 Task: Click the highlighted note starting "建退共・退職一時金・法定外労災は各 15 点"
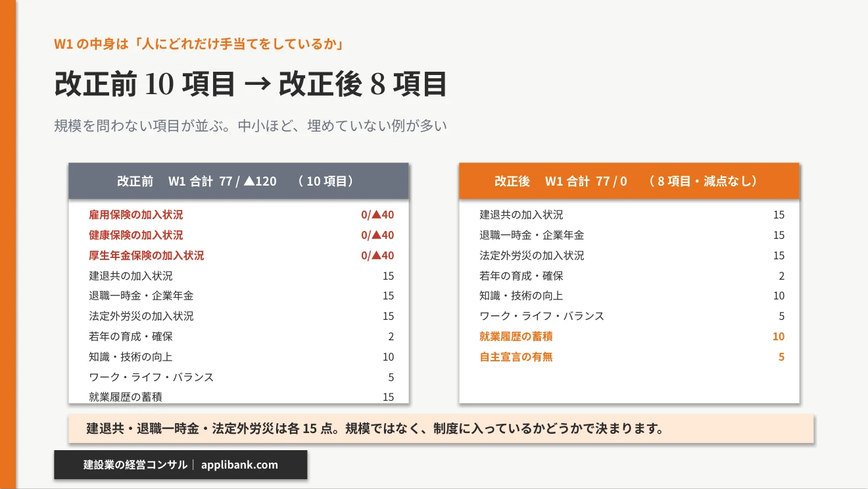[441, 429]
